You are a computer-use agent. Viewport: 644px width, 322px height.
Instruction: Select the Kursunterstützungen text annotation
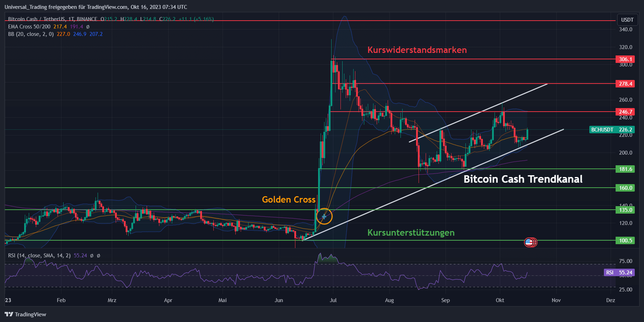pos(411,232)
